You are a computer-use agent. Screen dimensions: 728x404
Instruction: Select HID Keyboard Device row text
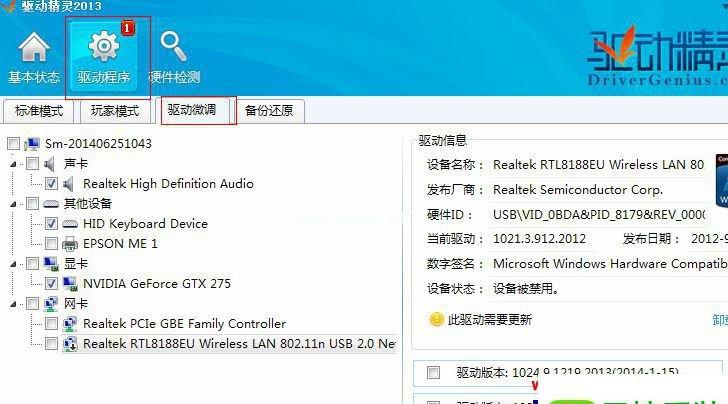(x=145, y=224)
